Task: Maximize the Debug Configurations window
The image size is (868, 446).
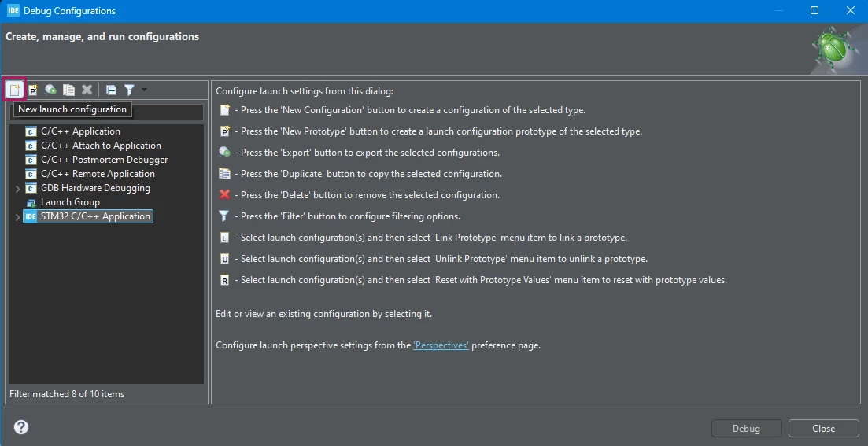Action: (x=814, y=10)
